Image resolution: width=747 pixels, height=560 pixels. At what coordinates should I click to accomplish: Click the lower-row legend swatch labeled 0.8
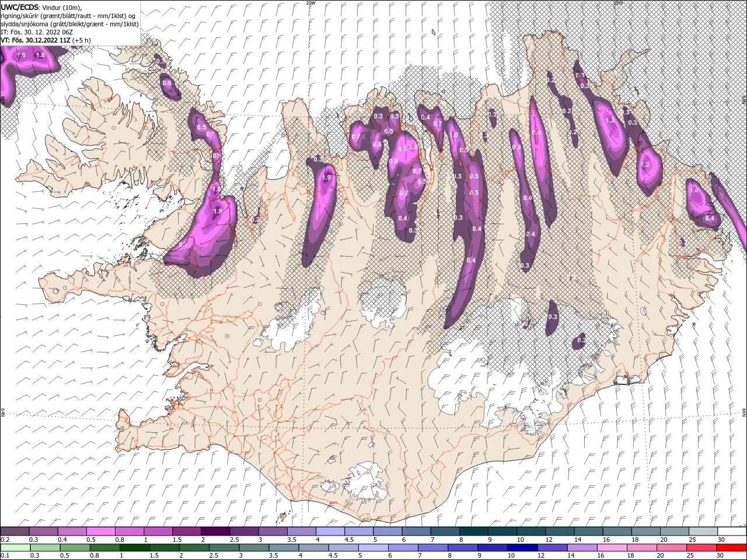click(x=105, y=548)
